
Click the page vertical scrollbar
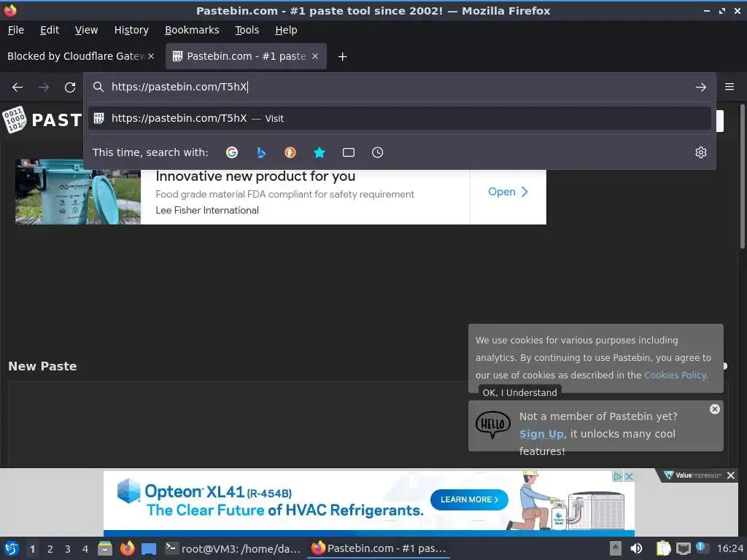742,176
